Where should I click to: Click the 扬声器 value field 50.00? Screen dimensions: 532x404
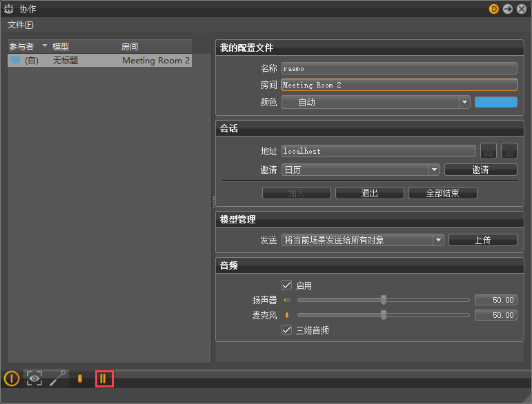coord(496,300)
